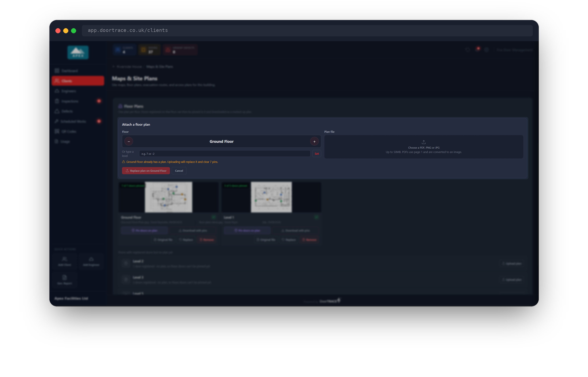Open Defects in the sidebar
Viewport: 588px width, 377px height.
coord(78,111)
